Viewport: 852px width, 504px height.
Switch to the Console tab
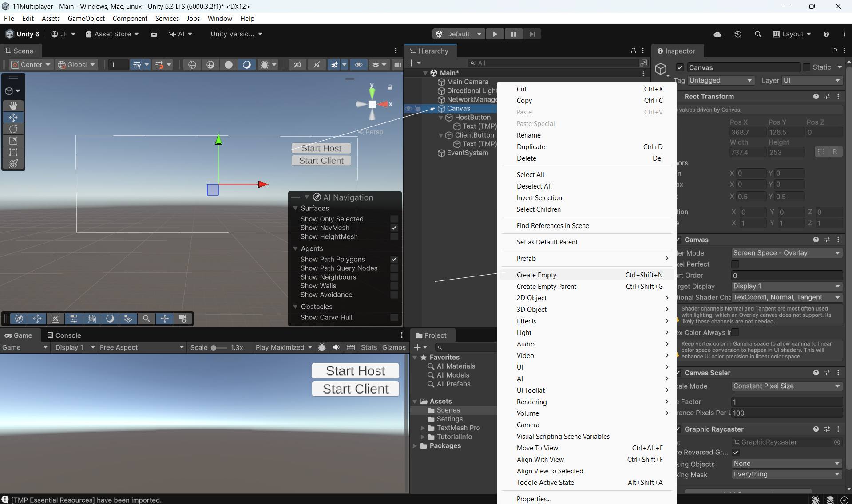click(x=64, y=335)
